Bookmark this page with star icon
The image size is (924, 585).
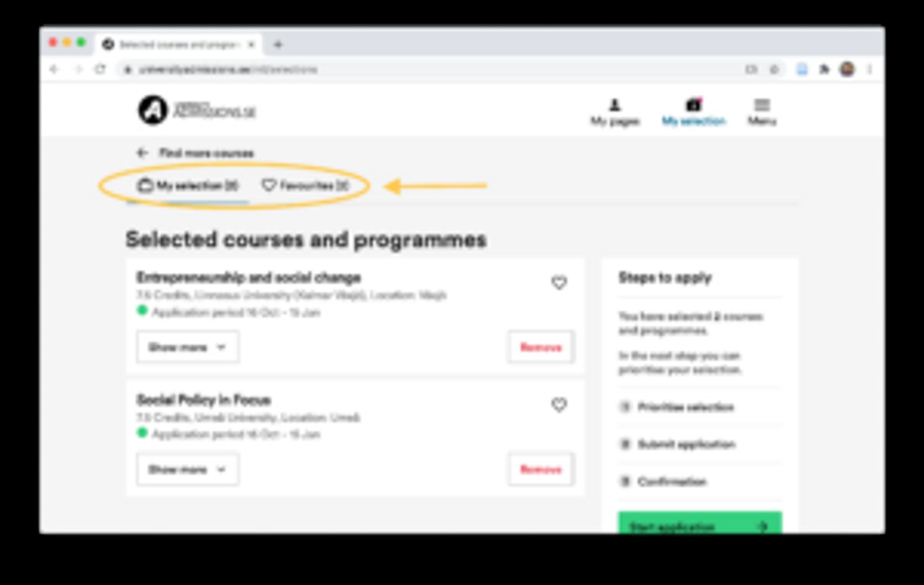tap(774, 70)
